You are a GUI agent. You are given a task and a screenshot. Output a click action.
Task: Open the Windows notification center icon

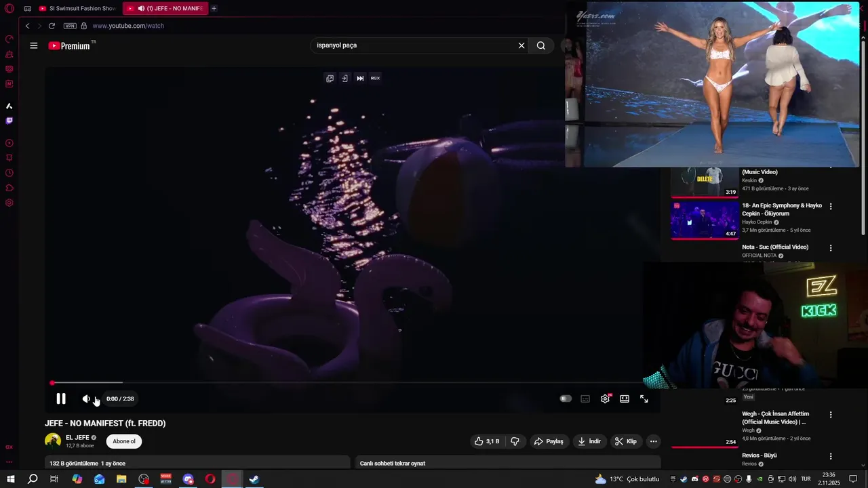click(x=853, y=479)
